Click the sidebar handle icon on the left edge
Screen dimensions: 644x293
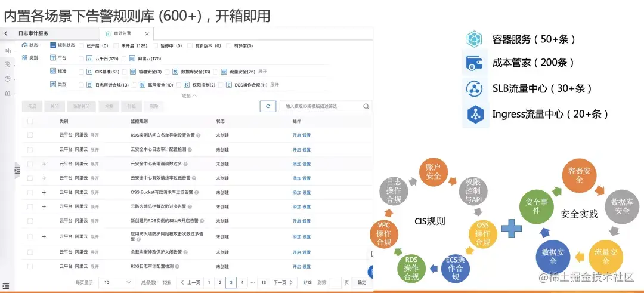pyautogui.click(x=17, y=170)
